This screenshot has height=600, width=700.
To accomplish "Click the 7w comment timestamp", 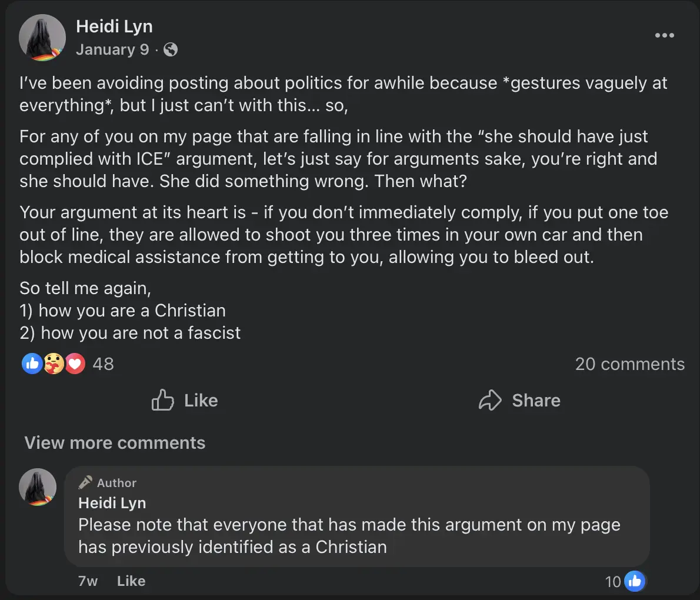I will coord(88,581).
